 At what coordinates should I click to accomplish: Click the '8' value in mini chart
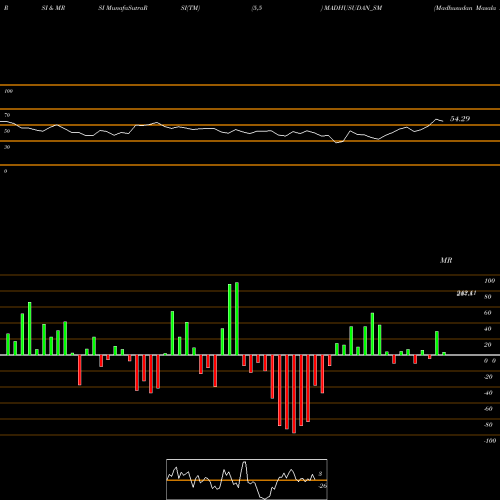tap(320, 474)
